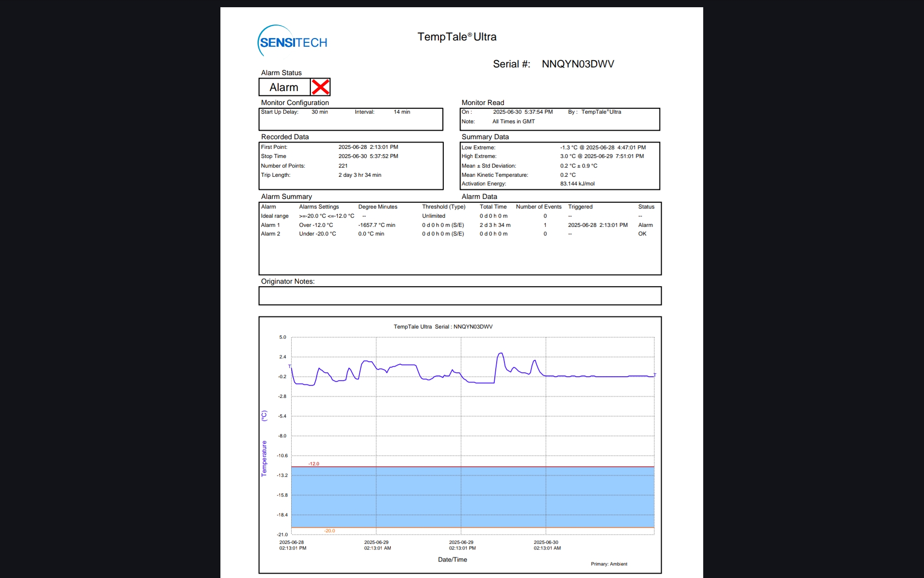Click the highest temperature peak on graph
The height and width of the screenshot is (578, 924).
click(x=501, y=354)
